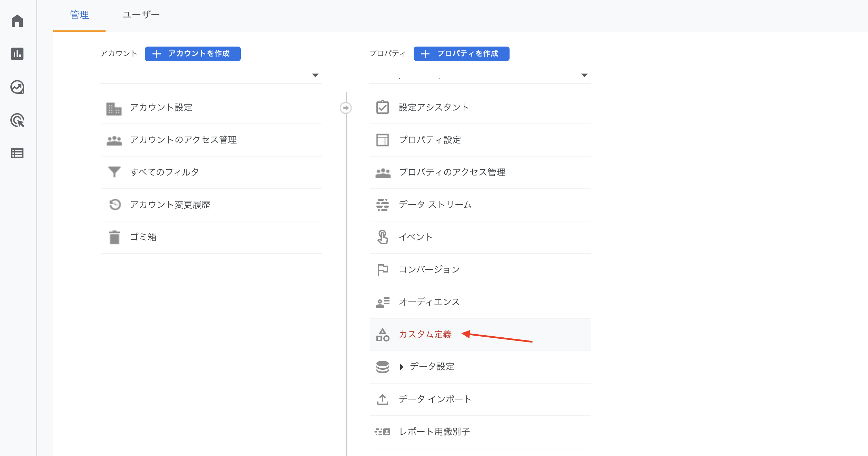Open the account selector dropdown arrow
The height and width of the screenshot is (456, 868).
(x=315, y=75)
